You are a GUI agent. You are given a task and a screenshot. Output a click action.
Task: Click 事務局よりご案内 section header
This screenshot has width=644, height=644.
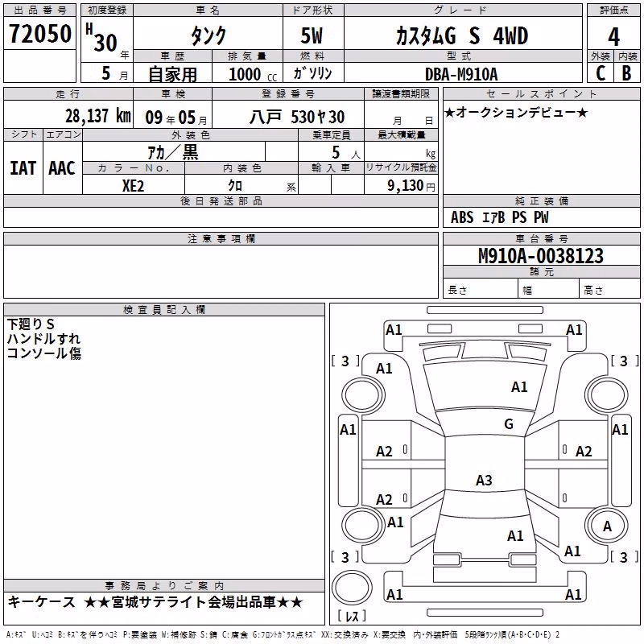164,585
